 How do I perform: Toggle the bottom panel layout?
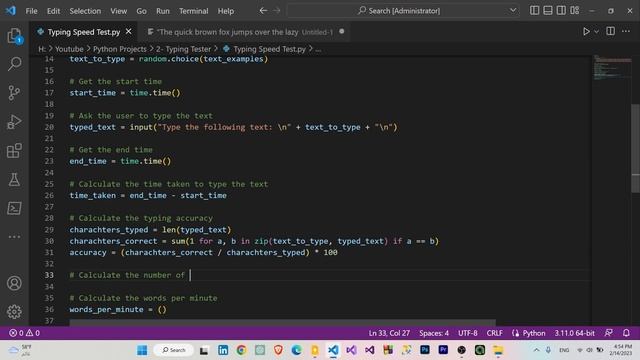coord(548,11)
